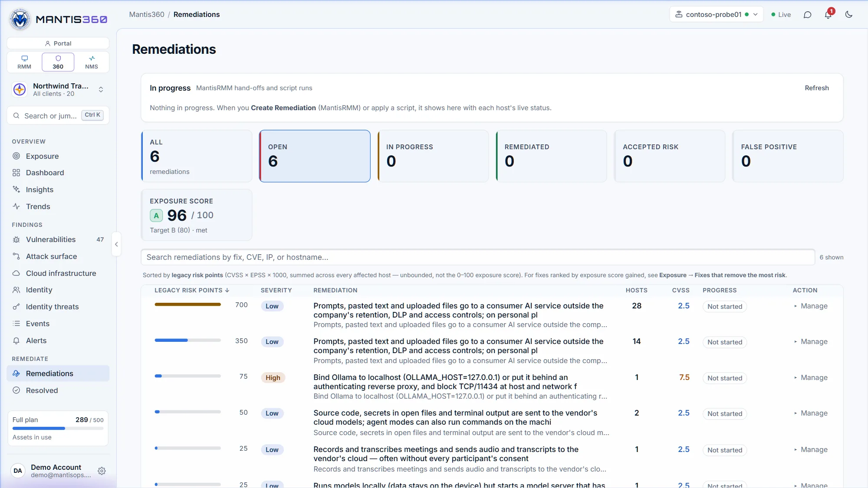Click the 700 risk points bar
868x488 pixels.
187,305
